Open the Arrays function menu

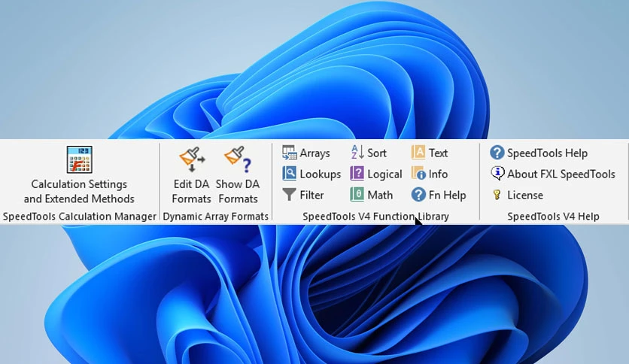(x=306, y=153)
